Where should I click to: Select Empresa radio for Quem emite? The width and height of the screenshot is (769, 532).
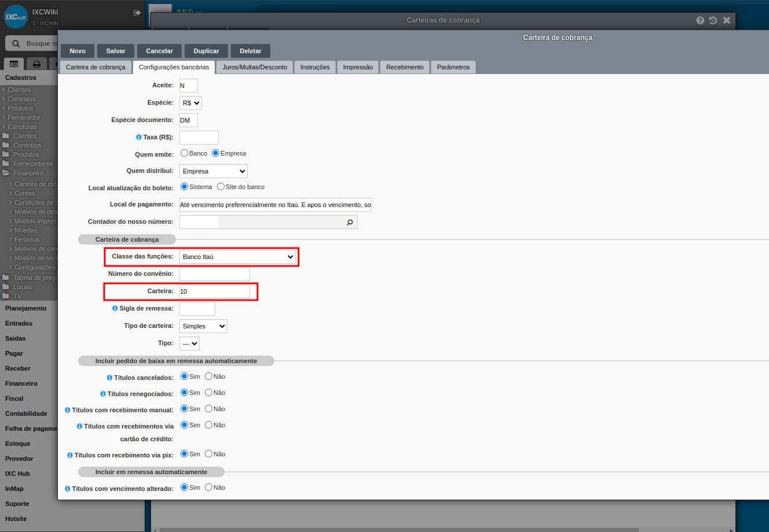(215, 153)
